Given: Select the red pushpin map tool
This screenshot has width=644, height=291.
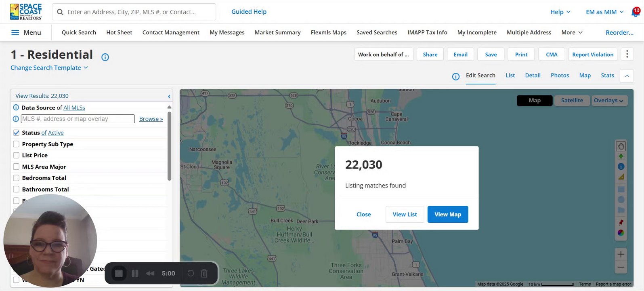Looking at the screenshot, I should [621, 222].
